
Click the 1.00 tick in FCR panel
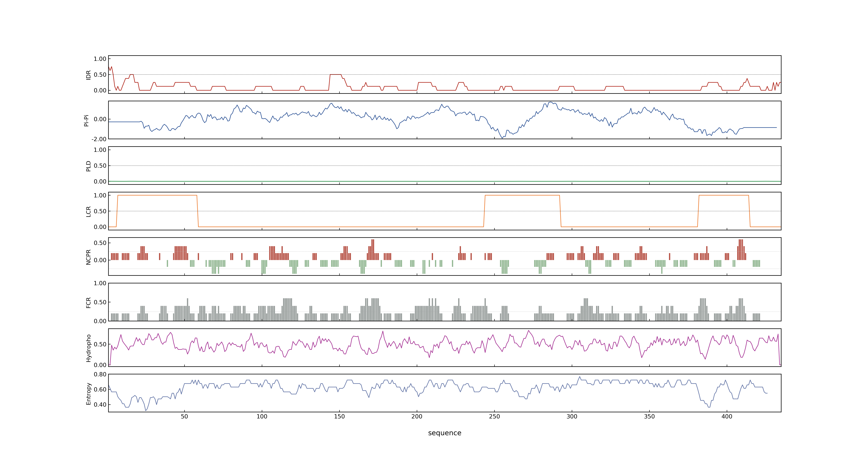[100, 283]
